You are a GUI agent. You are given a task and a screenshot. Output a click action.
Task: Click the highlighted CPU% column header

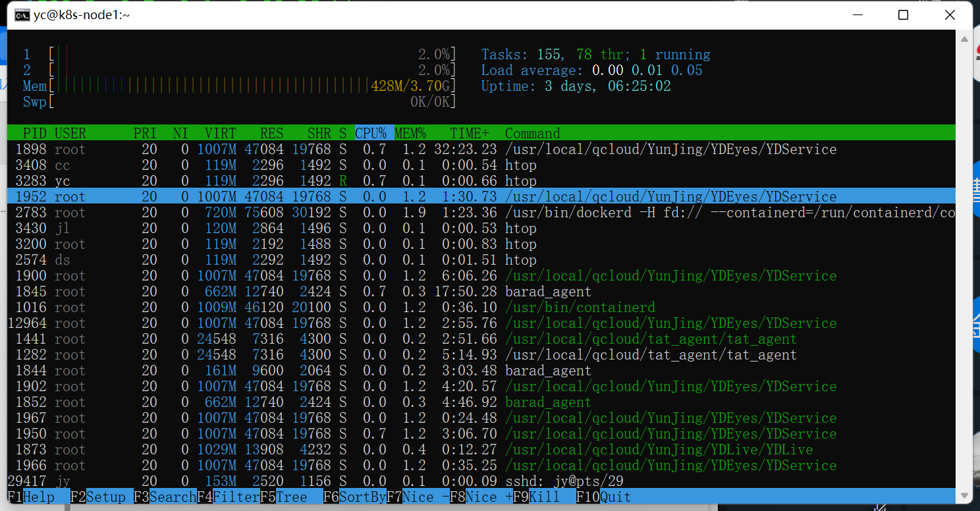tap(375, 133)
